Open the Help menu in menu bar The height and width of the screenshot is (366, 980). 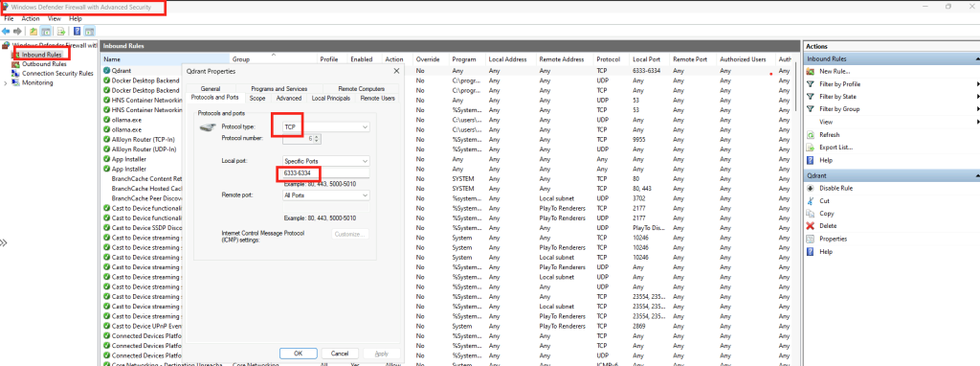75,19
